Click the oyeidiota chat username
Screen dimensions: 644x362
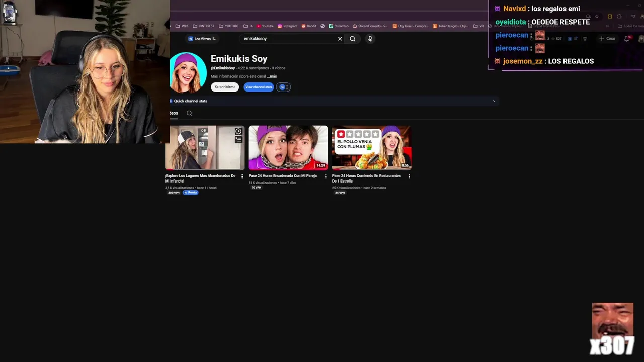511,22
